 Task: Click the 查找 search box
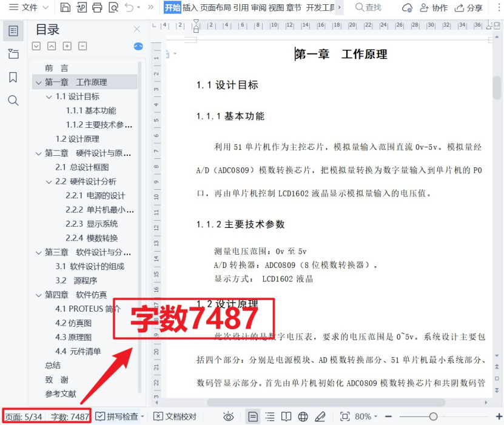pos(368,7)
